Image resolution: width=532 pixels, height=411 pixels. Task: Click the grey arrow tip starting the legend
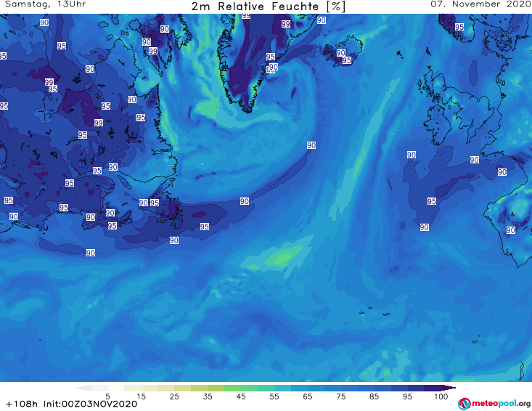[x=83, y=388]
